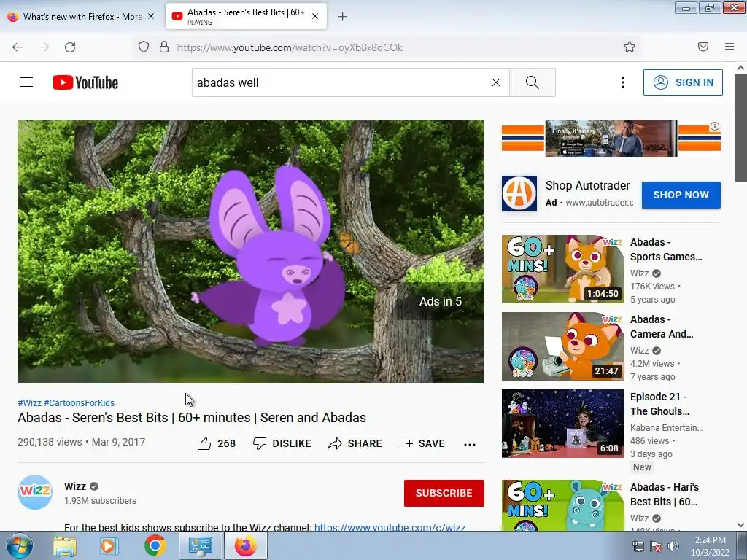Screen dimensions: 747x560
Task: Click the Autotrader logo icon
Action: 519,193
